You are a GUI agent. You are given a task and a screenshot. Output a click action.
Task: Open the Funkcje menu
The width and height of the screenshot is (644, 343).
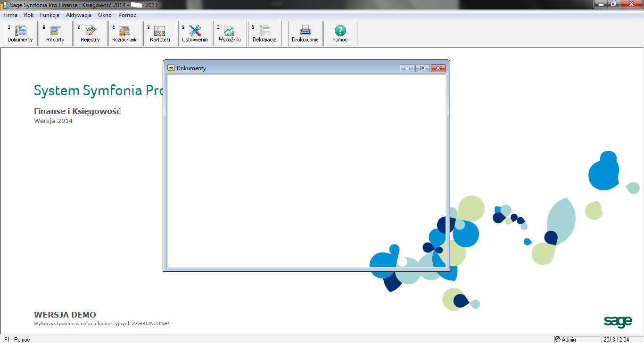50,15
